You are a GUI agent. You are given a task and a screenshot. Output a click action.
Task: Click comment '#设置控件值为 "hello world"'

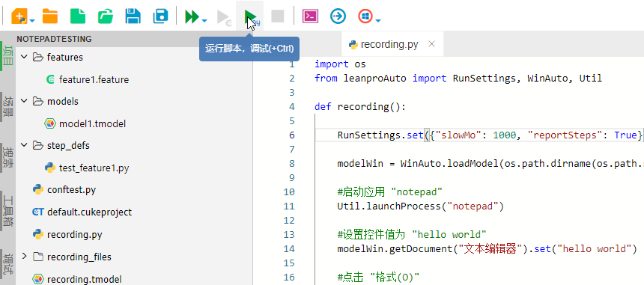[412, 235]
